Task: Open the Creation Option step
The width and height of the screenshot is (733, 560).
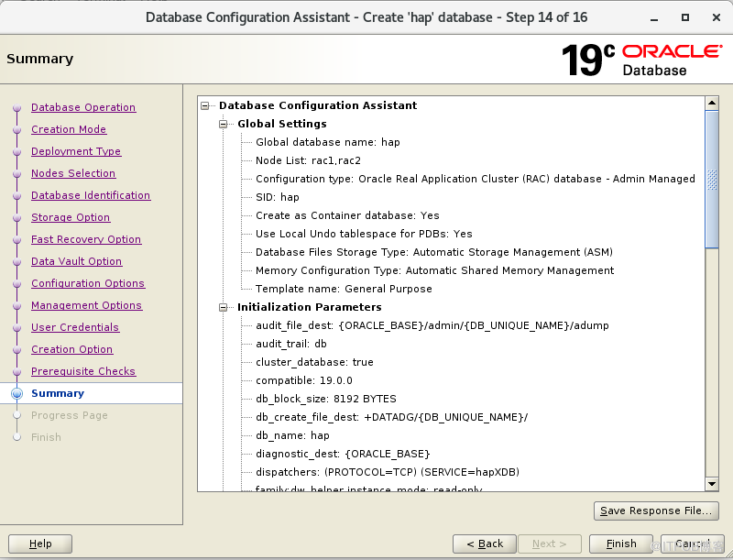Action: 72,349
